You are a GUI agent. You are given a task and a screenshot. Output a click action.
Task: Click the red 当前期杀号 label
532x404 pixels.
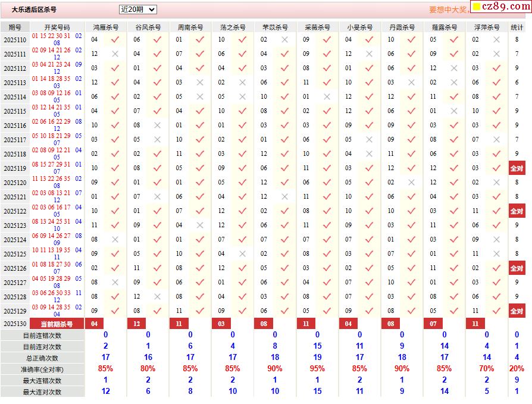tap(57, 324)
